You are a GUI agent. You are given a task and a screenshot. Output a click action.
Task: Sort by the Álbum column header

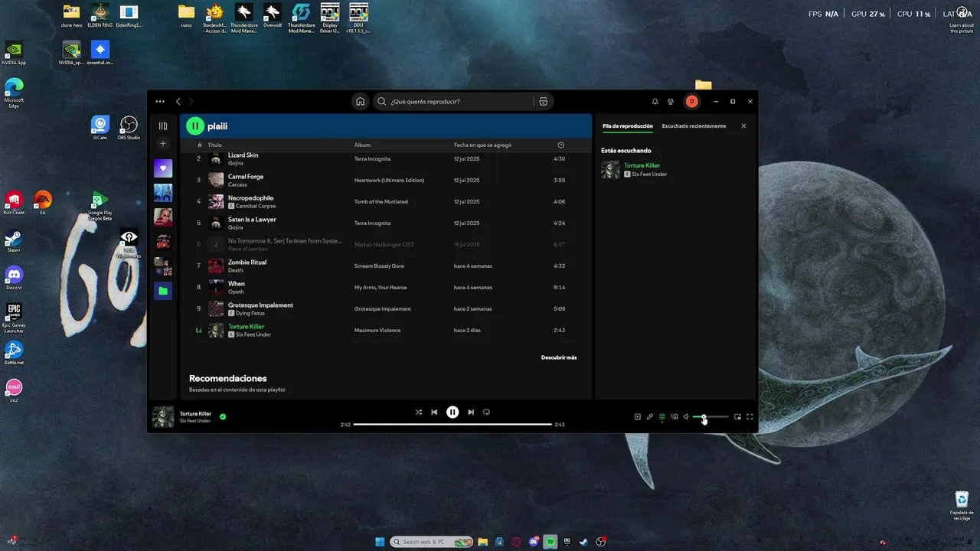[362, 145]
